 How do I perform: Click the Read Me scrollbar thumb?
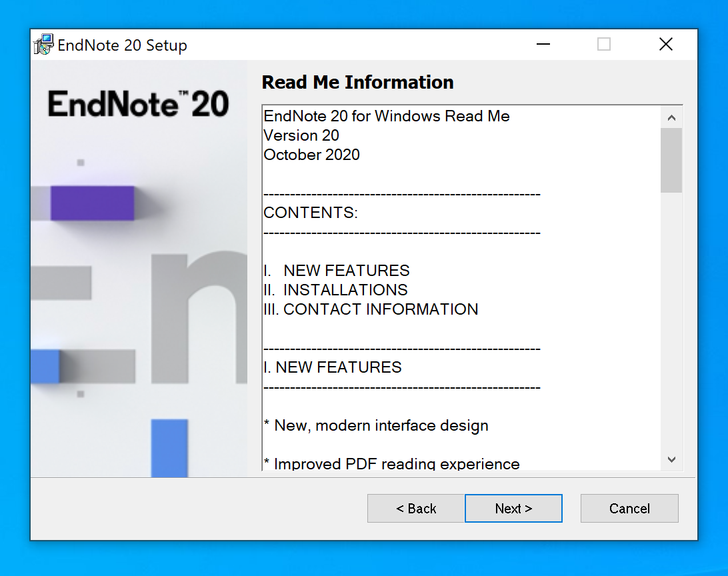tap(671, 160)
